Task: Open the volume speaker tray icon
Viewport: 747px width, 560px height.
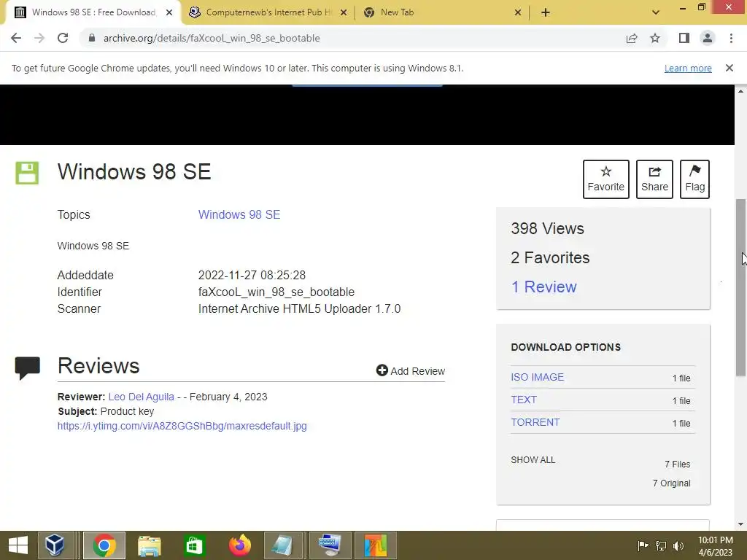Action: pos(678,545)
